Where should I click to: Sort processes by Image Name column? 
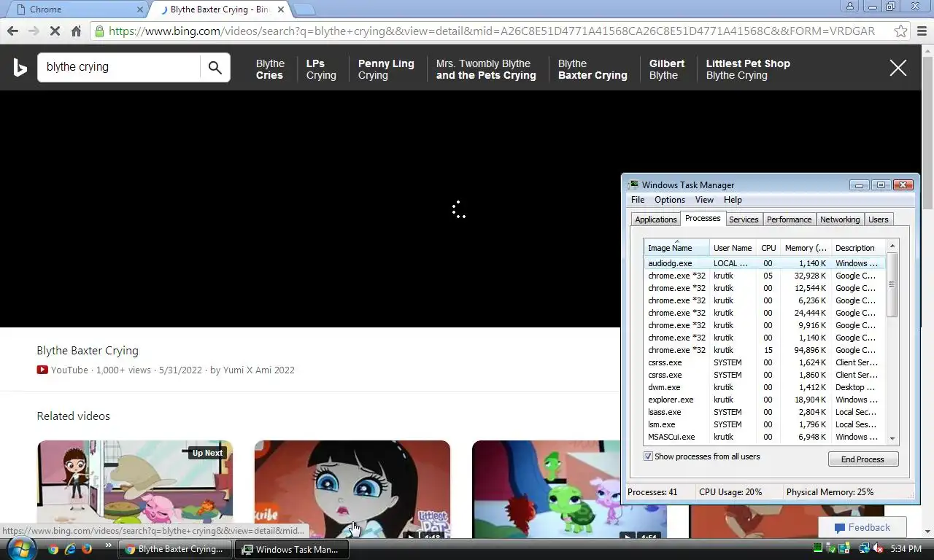[676, 248]
